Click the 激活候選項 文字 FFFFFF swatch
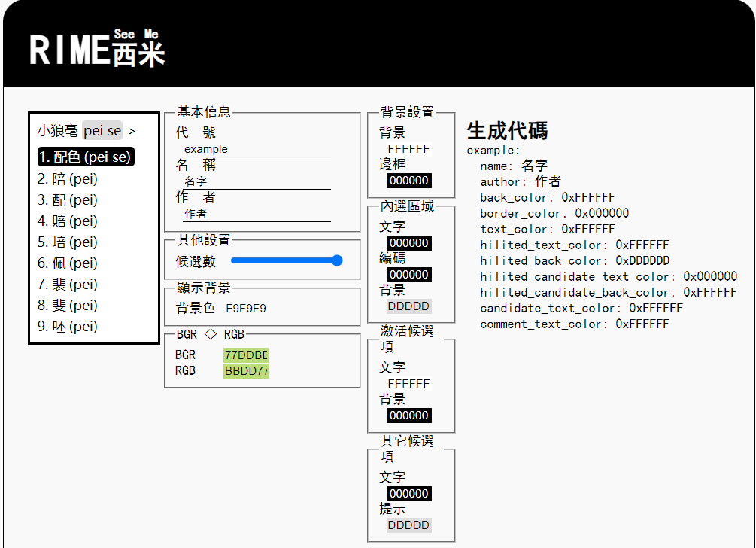The image size is (756, 548). click(409, 383)
